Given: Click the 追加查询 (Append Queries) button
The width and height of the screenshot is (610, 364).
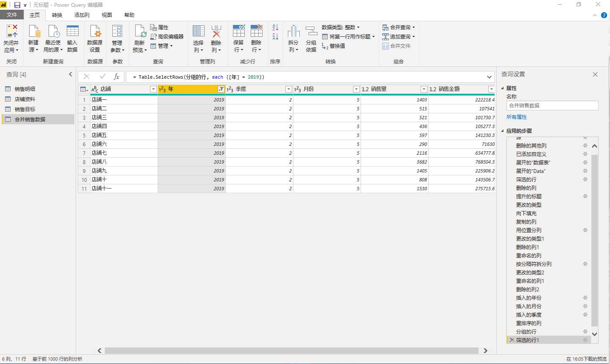Looking at the screenshot, I should (x=399, y=36).
